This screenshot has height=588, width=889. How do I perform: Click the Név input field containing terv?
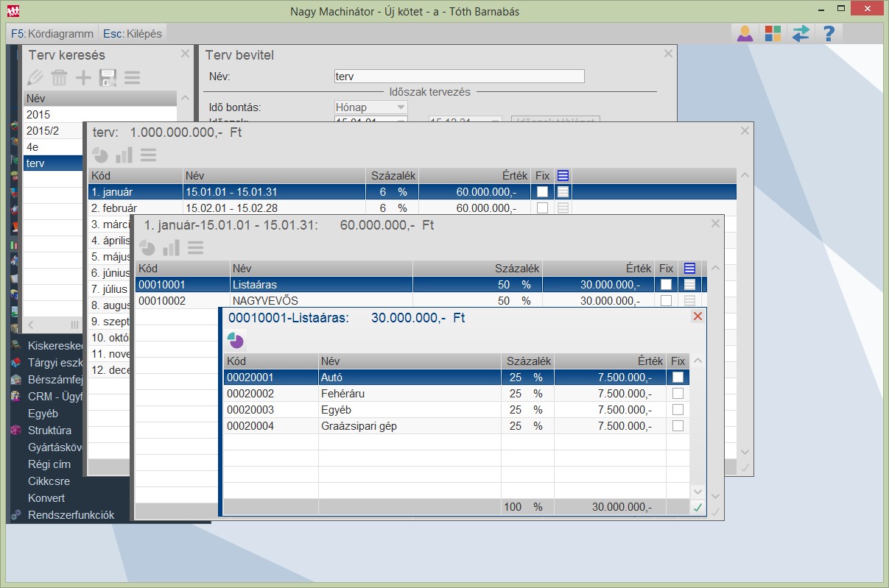[x=459, y=77]
